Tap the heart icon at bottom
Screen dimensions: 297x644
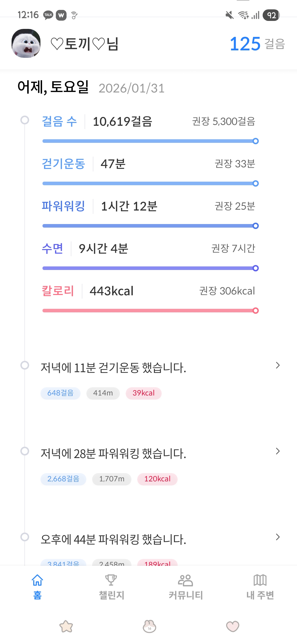[x=233, y=627]
